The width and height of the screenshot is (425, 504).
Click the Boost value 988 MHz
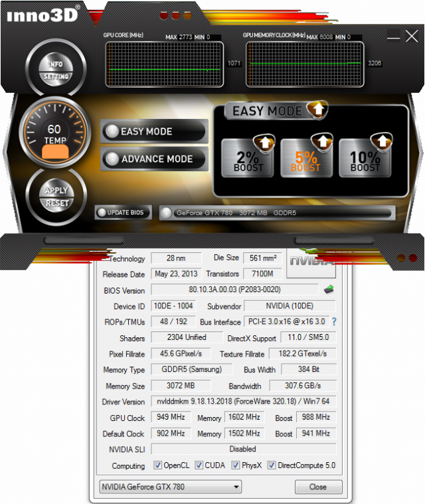316,417
